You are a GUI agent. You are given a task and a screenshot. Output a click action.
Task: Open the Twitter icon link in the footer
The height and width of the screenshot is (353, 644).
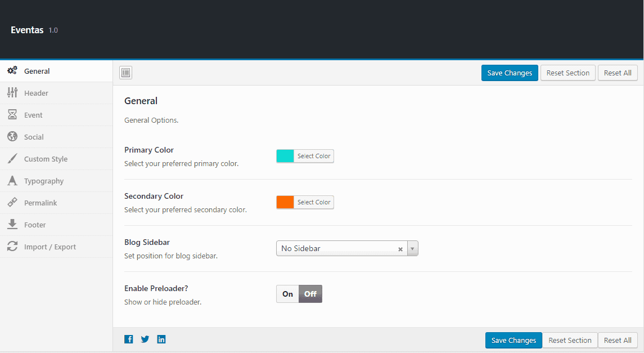(145, 339)
